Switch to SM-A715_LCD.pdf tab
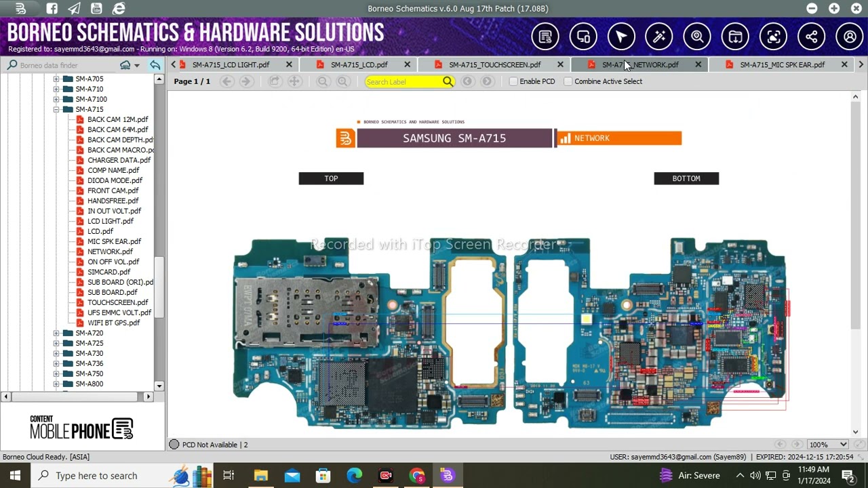 359,65
